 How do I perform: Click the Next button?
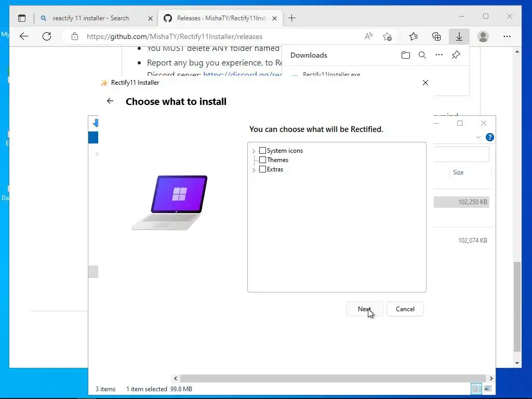(x=364, y=309)
